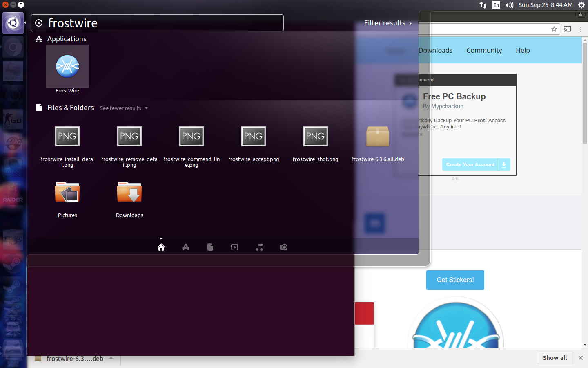Click the Free PC Backup ad title

pos(454,96)
